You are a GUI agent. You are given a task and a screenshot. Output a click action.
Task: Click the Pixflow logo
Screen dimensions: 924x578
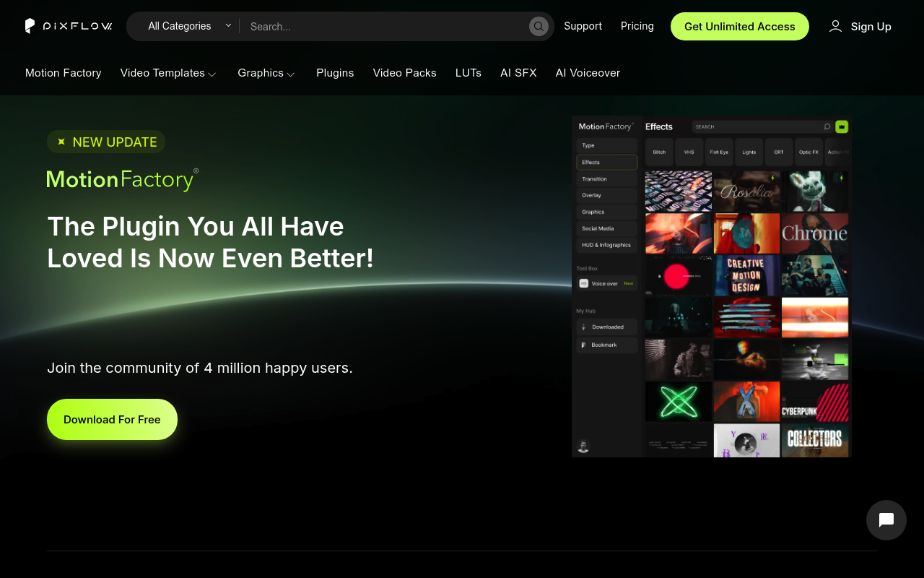[x=69, y=25]
